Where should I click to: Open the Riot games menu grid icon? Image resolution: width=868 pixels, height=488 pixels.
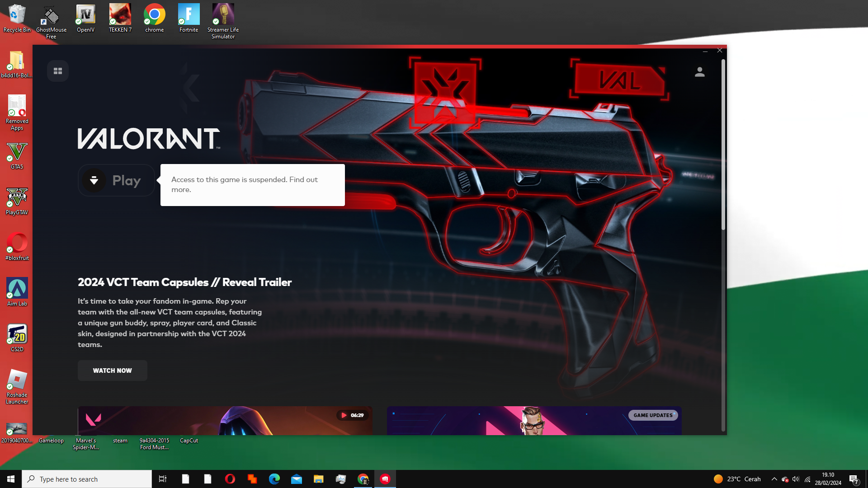click(x=57, y=70)
